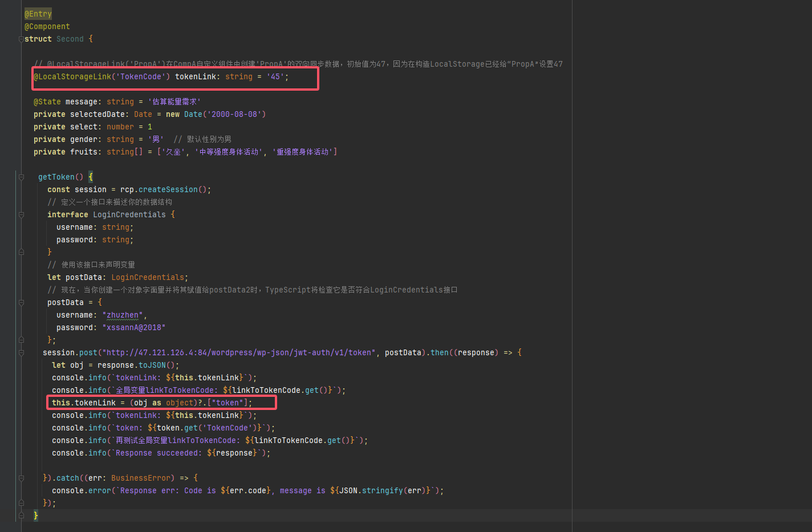This screenshot has height=532, width=812.
Task: Click the getToken method name
Action: [x=56, y=177]
